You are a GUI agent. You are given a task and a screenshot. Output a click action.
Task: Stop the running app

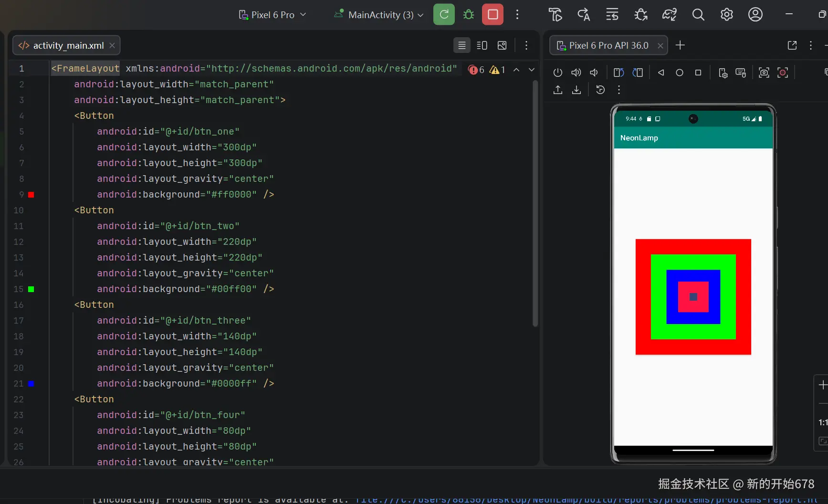click(x=493, y=14)
